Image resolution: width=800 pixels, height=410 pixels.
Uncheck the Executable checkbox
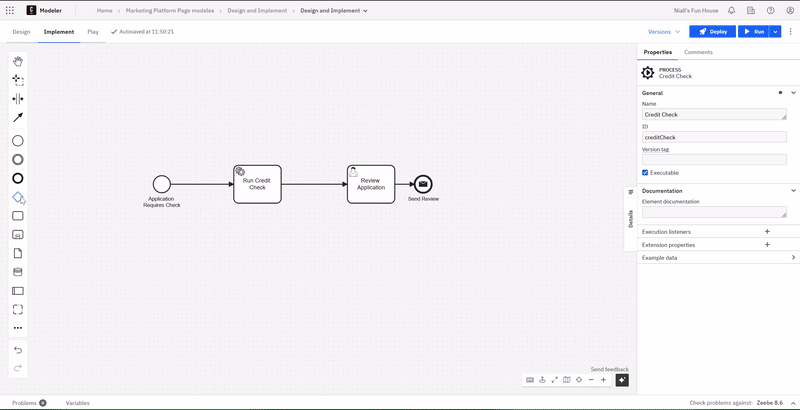pyautogui.click(x=645, y=172)
